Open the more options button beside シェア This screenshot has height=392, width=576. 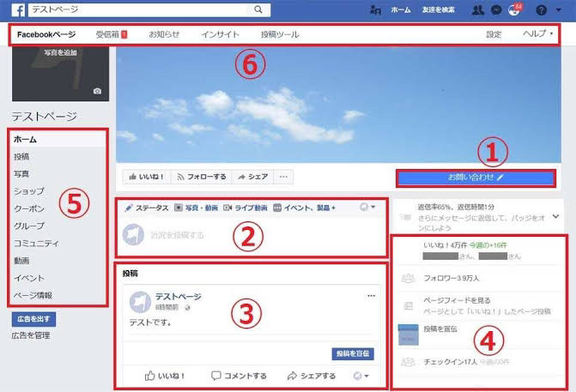[x=283, y=177]
